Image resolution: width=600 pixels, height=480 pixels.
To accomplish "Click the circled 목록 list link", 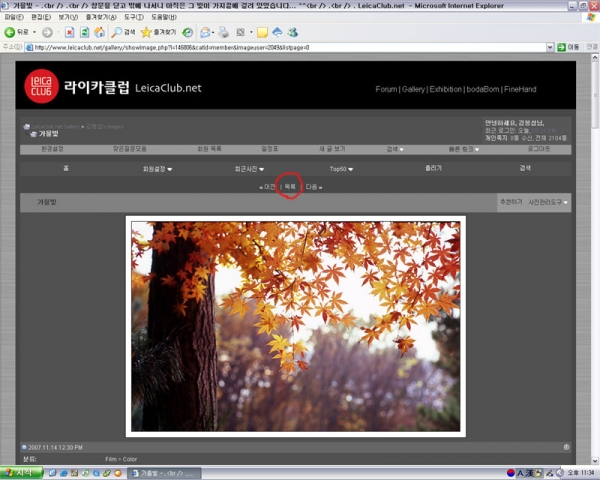I will [289, 186].
